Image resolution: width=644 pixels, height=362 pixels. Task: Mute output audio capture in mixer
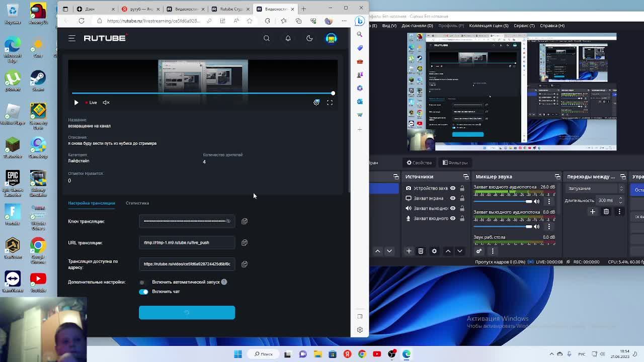537,226
